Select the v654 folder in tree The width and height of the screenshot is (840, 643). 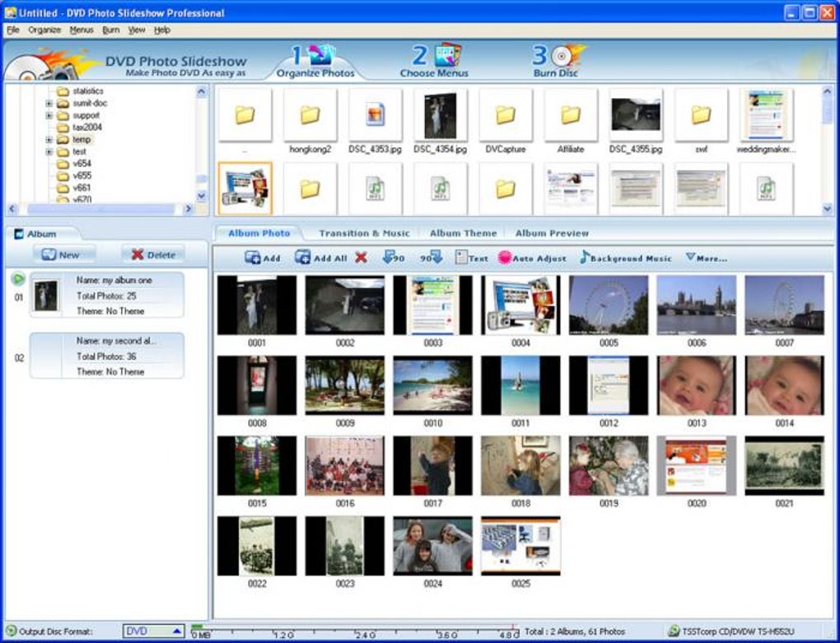coord(82,164)
